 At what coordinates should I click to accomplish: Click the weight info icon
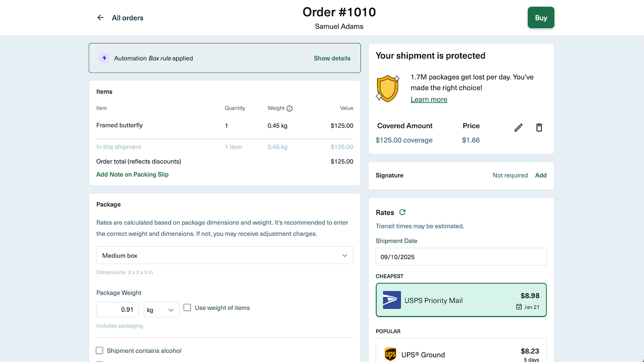tap(289, 109)
